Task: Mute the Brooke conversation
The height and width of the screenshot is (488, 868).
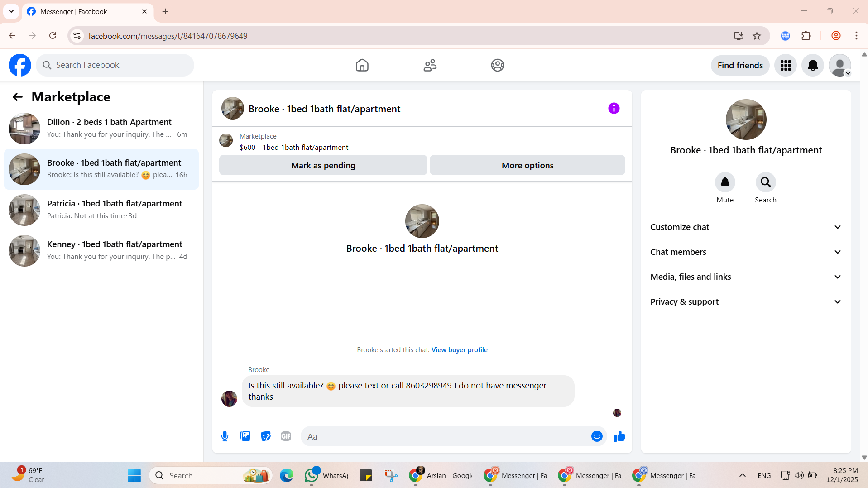Action: coord(725,182)
